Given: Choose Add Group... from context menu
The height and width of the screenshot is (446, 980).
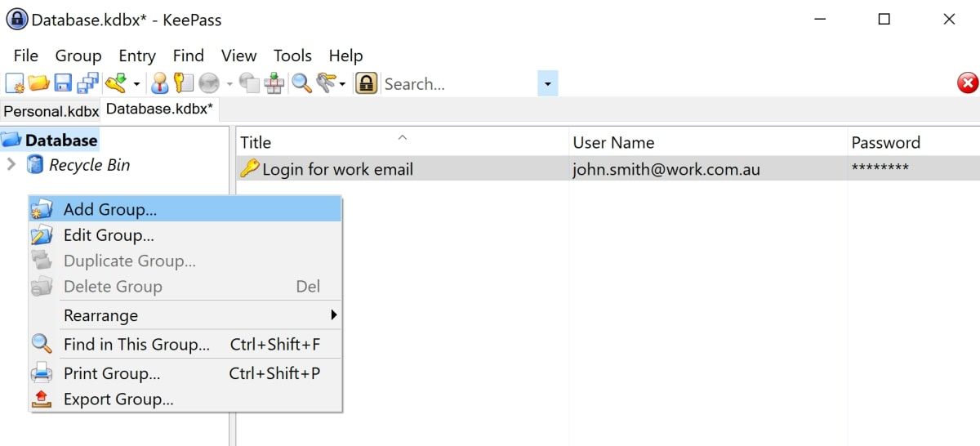Looking at the screenshot, I should (185, 209).
